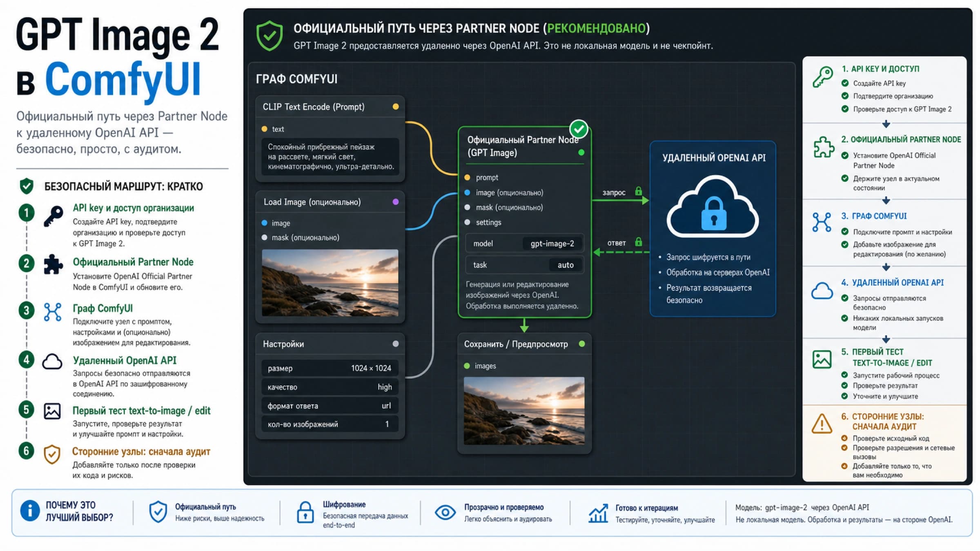Screen dimensions: 980x551
Task: Click the Сохранить / Предпросмотр node title
Action: coord(516,344)
